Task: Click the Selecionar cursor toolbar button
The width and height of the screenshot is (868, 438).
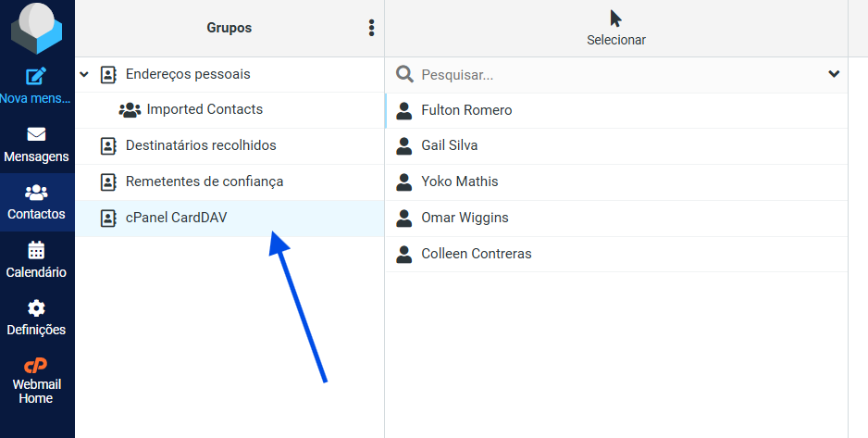Action: coord(615,28)
